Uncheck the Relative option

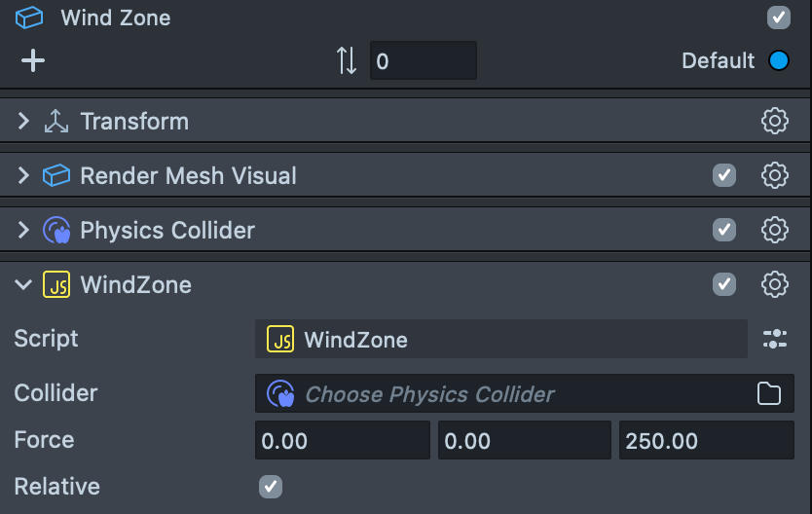pyautogui.click(x=271, y=487)
